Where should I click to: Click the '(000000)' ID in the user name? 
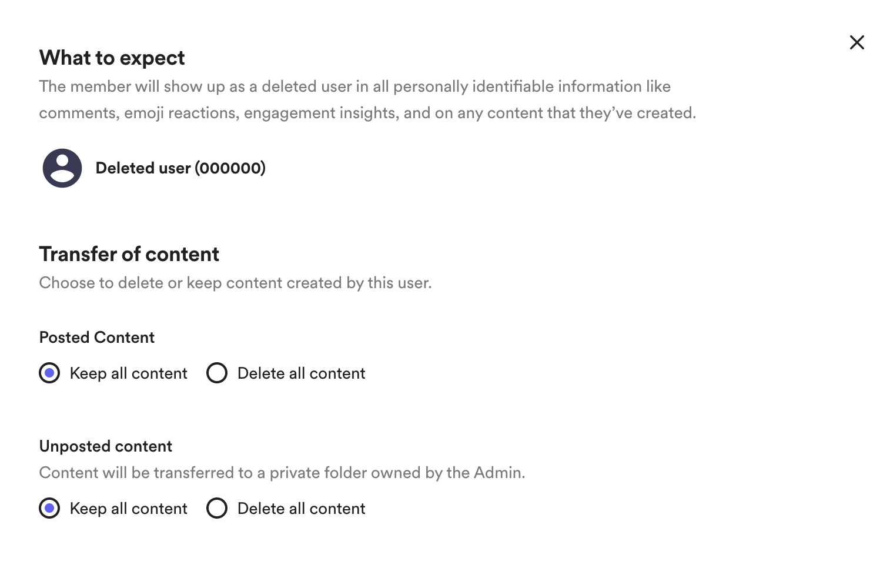(230, 168)
